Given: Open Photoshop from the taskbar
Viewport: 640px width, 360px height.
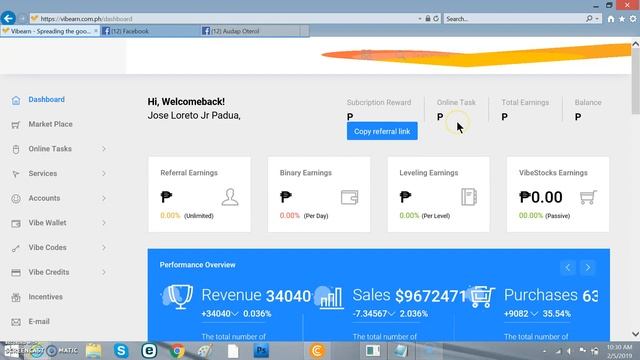Looking at the screenshot, I should click(x=261, y=351).
